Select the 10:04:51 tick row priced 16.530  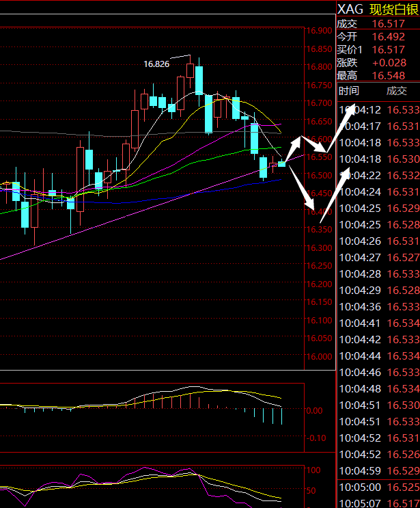click(x=378, y=405)
